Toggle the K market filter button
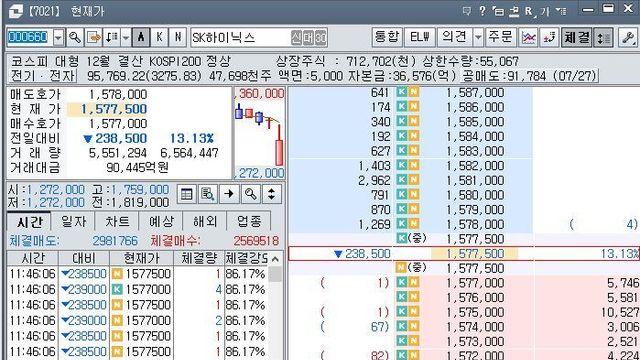The width and height of the screenshot is (640, 360). tap(159, 38)
